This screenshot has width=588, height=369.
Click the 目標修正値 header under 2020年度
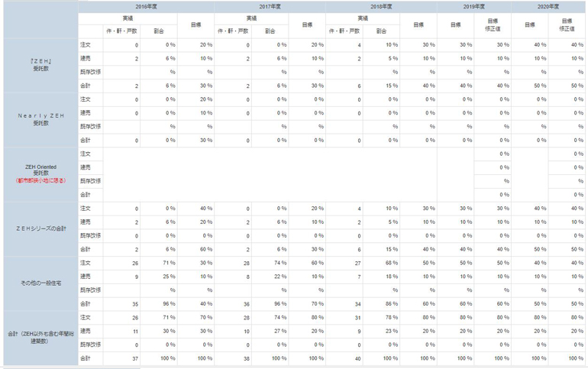[567, 25]
